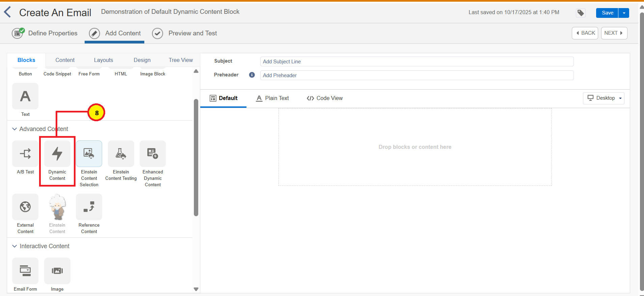
Task: Open the Code View tab
Action: [x=325, y=98]
